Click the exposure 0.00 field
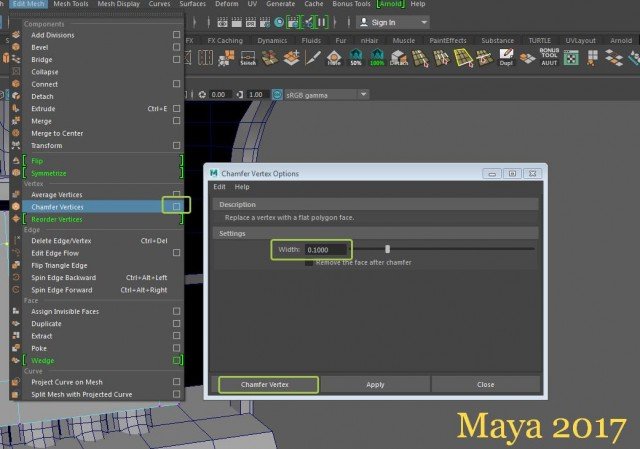The image size is (640, 449). pyautogui.click(x=220, y=95)
